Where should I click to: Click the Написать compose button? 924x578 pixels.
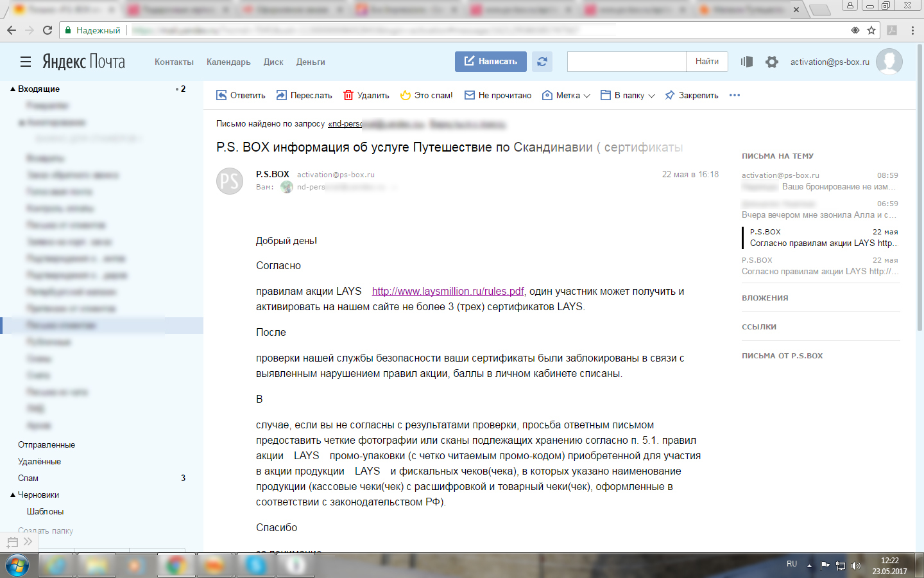click(x=491, y=62)
